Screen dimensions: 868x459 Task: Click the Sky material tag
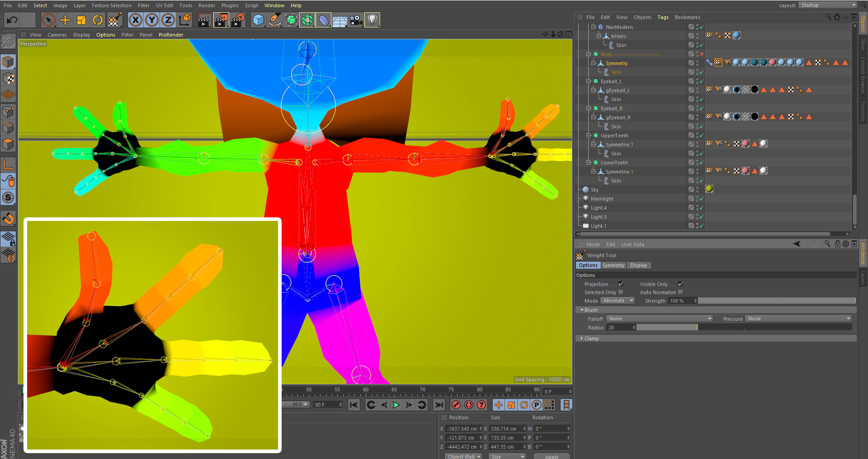709,189
